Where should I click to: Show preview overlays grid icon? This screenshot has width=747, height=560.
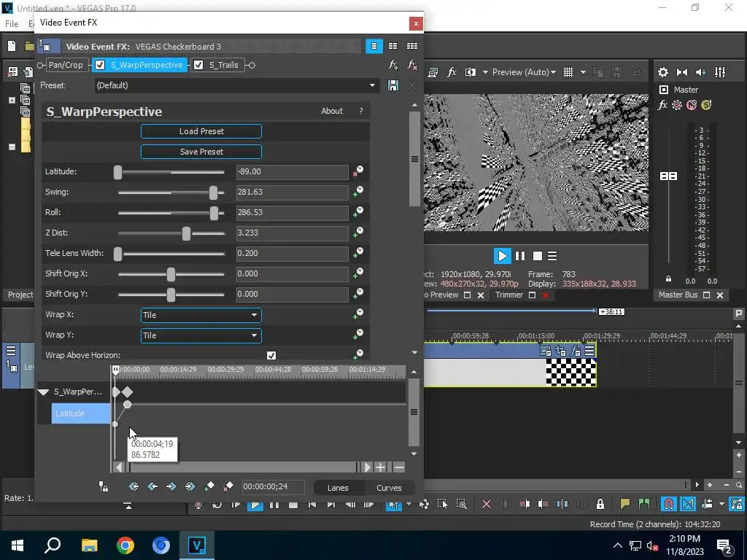point(568,72)
